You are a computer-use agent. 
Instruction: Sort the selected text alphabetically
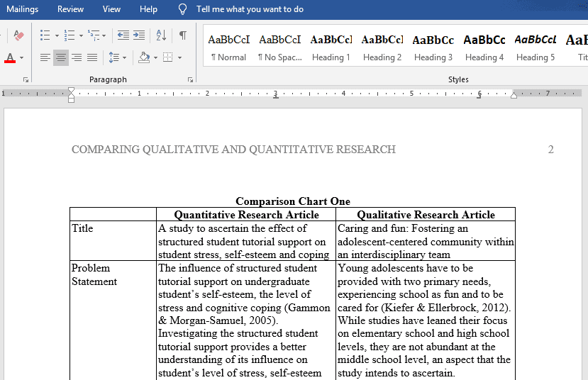click(161, 35)
